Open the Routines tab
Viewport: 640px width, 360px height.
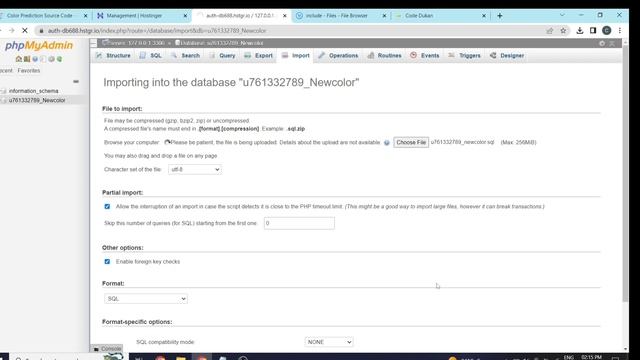[385, 56]
